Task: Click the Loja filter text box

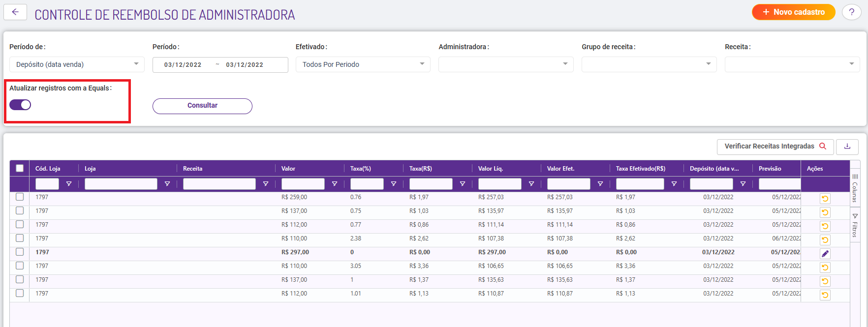Action: (121, 184)
